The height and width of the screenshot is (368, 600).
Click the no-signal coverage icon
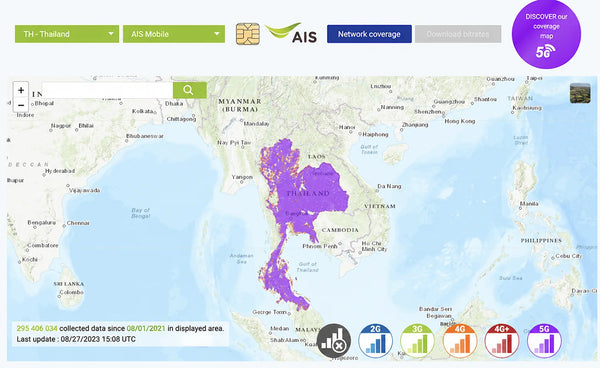(x=334, y=340)
